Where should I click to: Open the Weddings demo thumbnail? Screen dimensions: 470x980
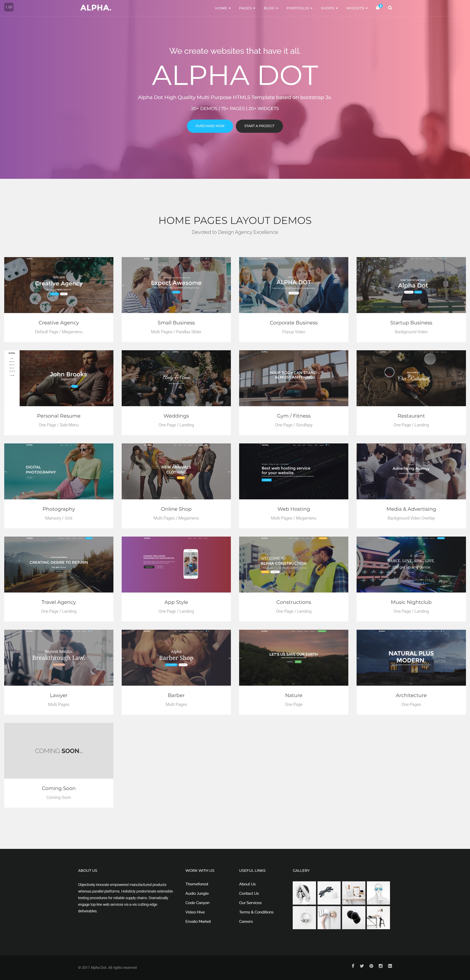176,378
